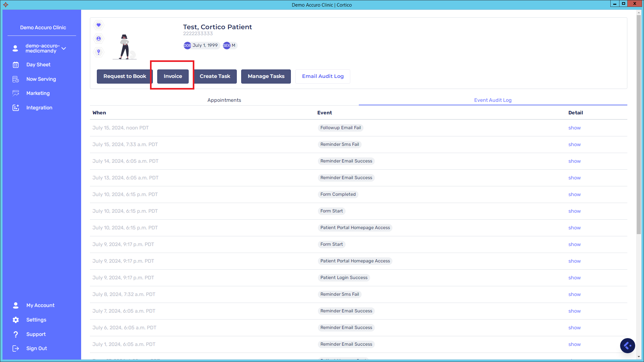The image size is (644, 362).
Task: Click the Settings gear icon
Action: 16,320
